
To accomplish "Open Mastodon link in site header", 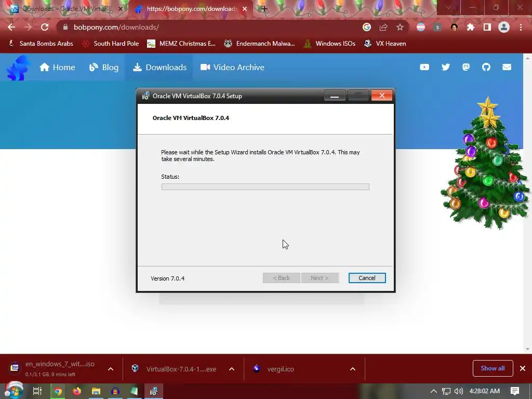I will click(466, 67).
